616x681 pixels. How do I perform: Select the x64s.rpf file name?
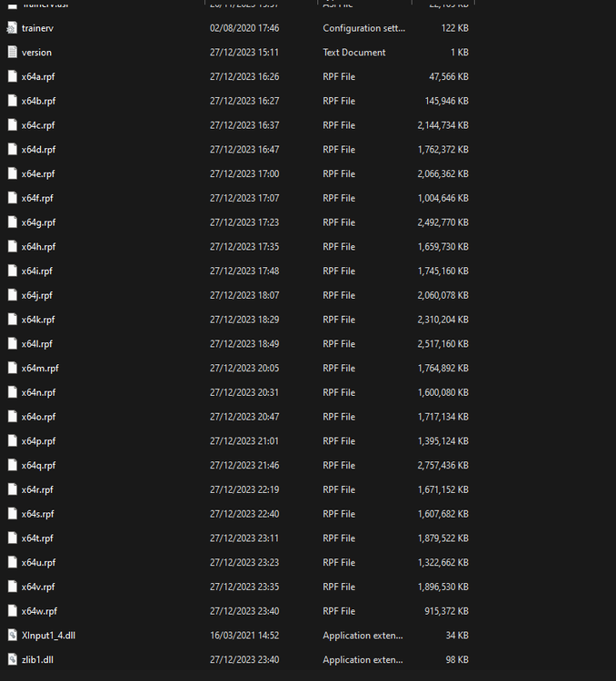pyautogui.click(x=38, y=514)
